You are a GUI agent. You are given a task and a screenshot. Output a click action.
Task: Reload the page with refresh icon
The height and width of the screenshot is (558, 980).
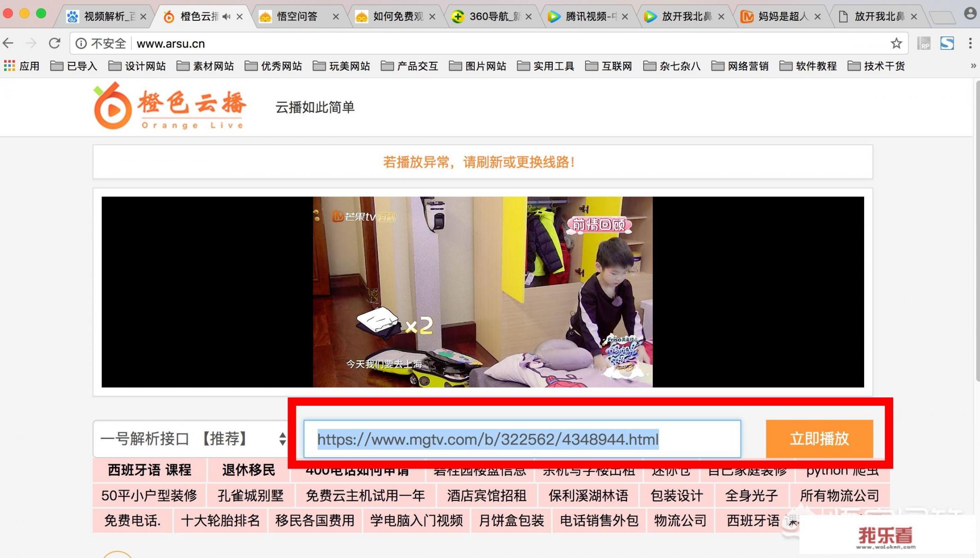54,43
